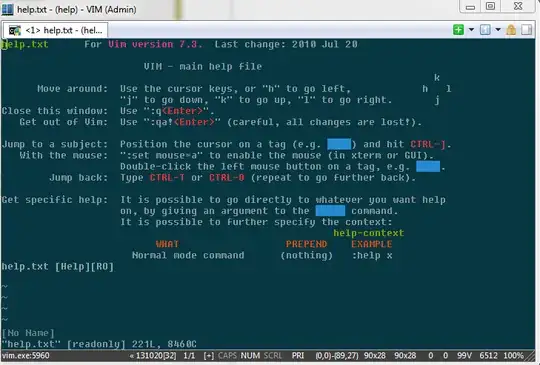The width and height of the screenshot is (540, 365).
Task: Click the blue tag before 'command.'
Action: [x=330, y=211]
